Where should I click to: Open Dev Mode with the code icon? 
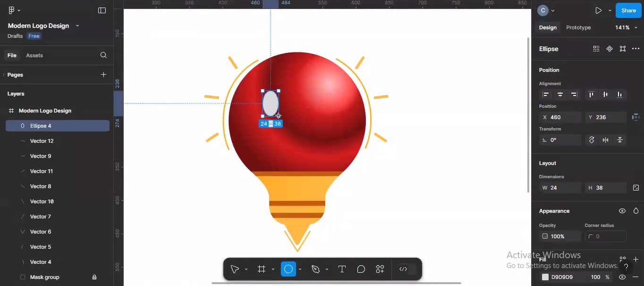tap(404, 269)
